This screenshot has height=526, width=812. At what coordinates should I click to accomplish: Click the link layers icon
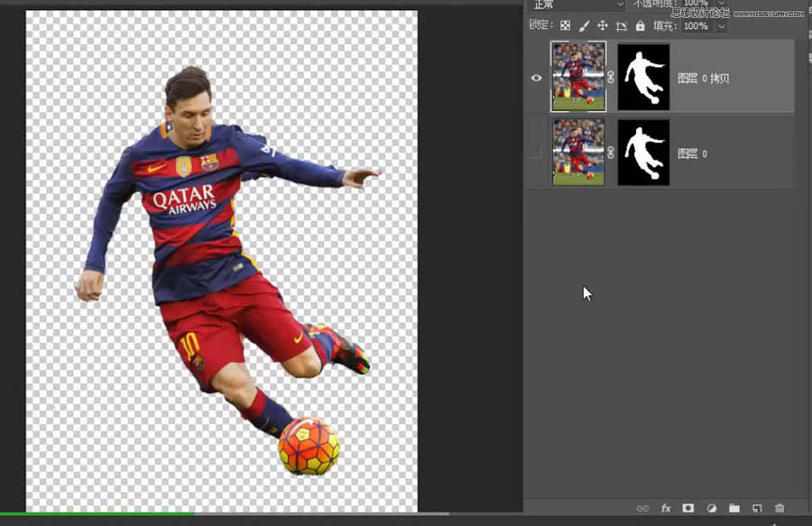[x=642, y=509]
